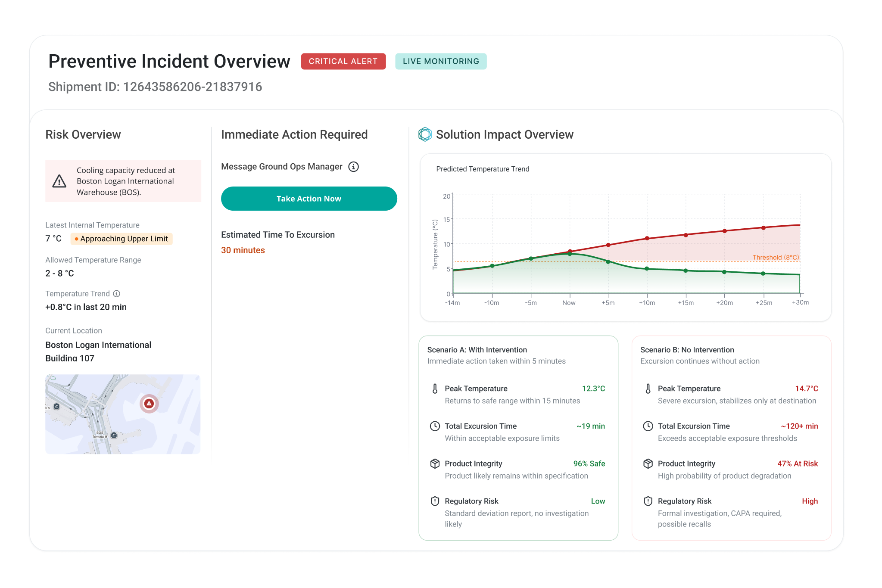
Task: Click the box icon beside Scenario A Product Integrity
Action: (x=435, y=464)
